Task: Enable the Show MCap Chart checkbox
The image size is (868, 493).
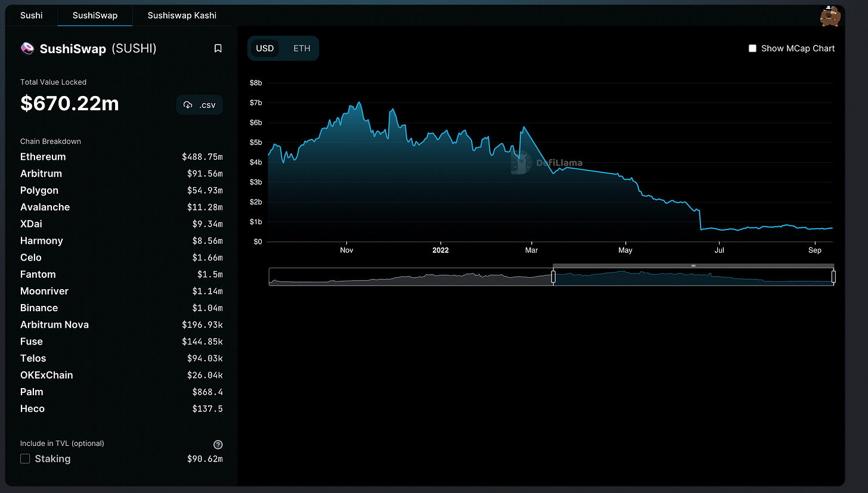Action: click(x=752, y=48)
